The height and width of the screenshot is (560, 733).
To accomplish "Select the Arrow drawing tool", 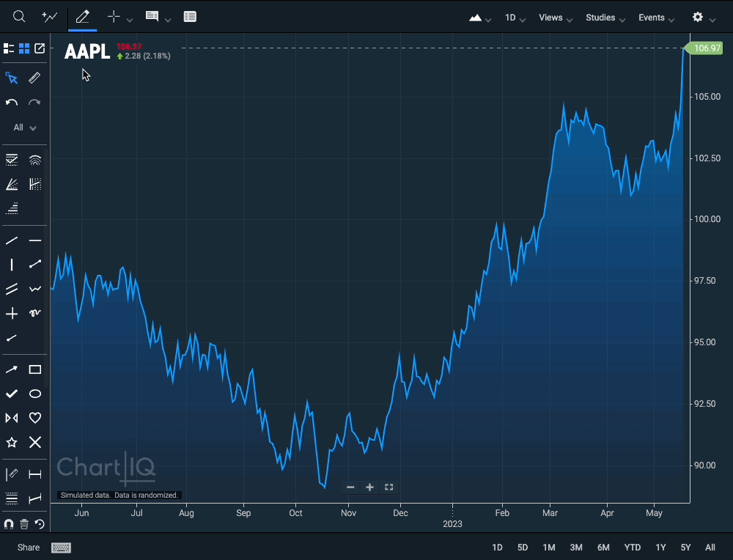I will coord(12,369).
